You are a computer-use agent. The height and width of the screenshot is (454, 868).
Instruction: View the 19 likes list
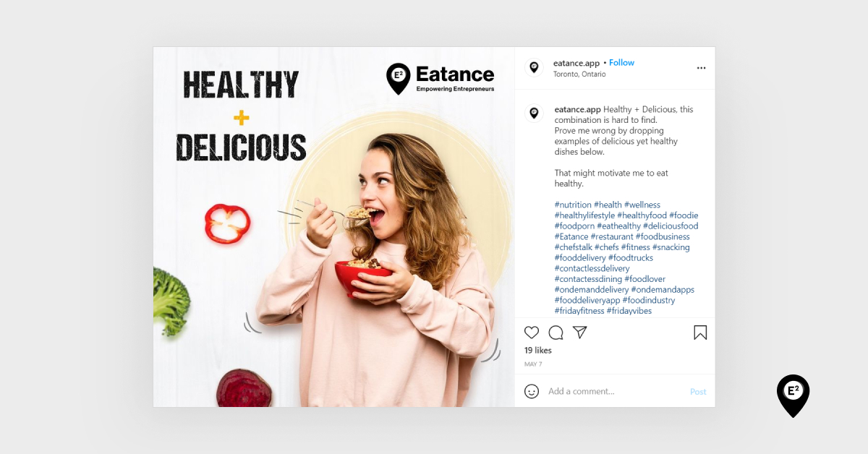538,351
